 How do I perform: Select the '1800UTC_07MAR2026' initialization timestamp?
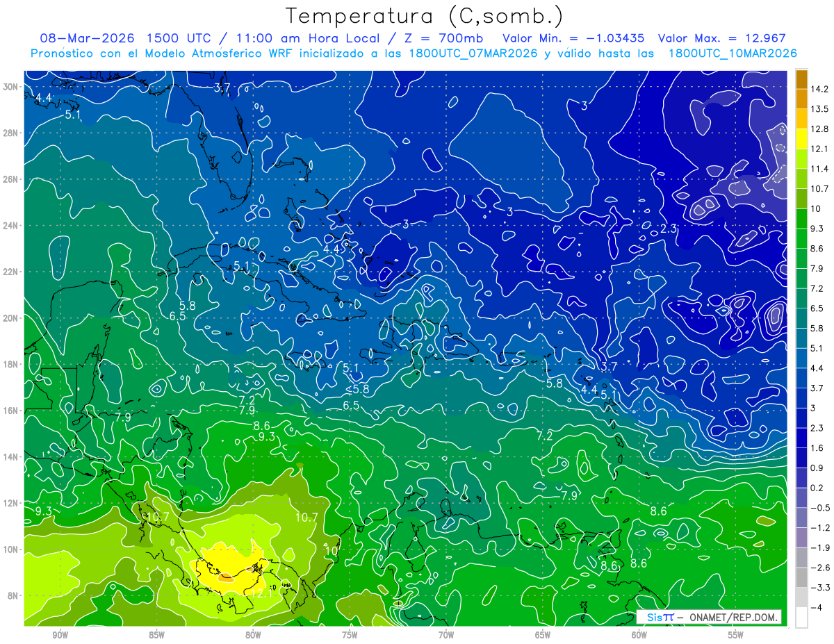click(x=473, y=53)
